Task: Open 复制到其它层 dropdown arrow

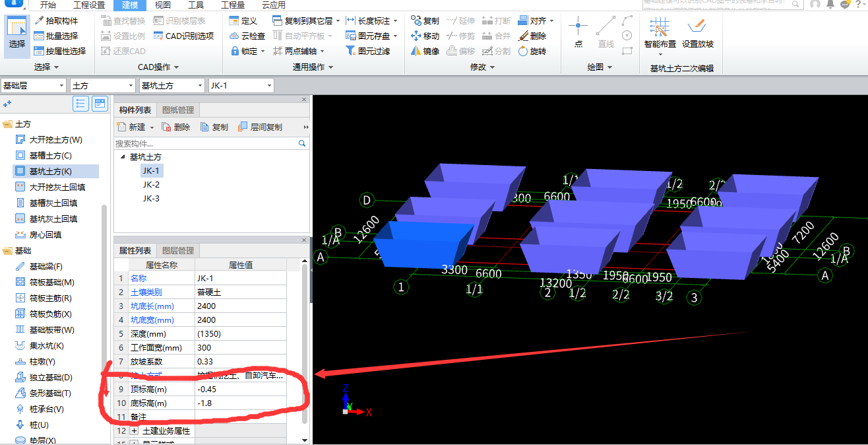Action: [338, 21]
